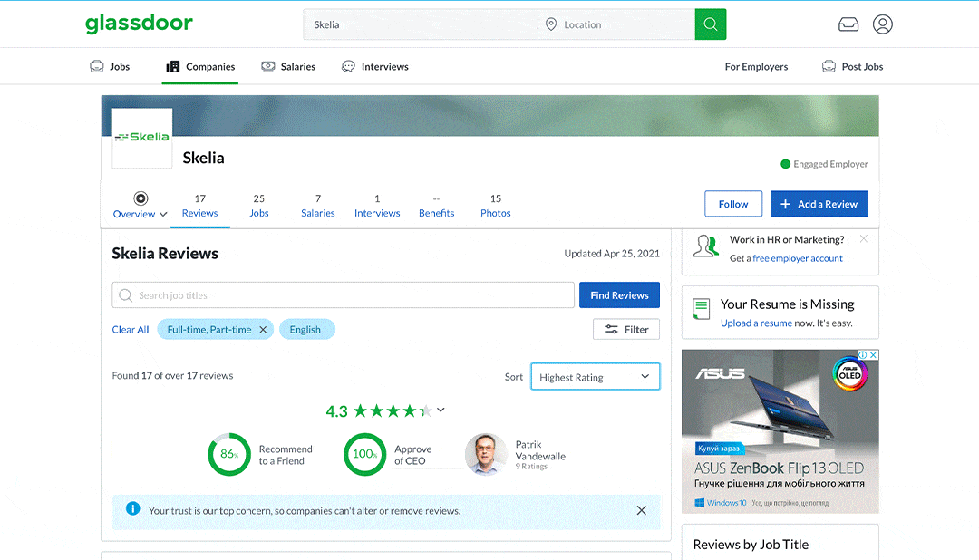Click the Approve of CEO label
Viewport: 979px width, 560px height.
412,455
